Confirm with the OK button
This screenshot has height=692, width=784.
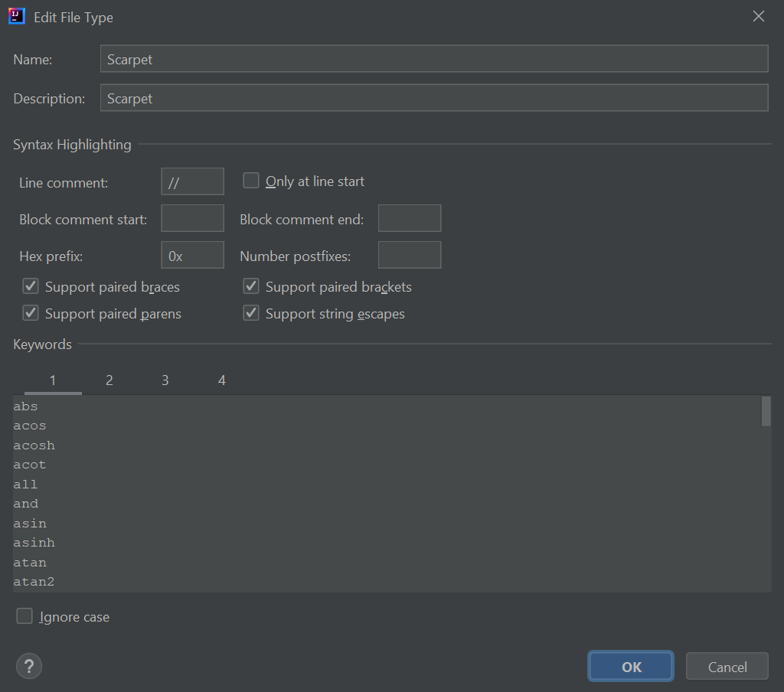coord(631,667)
